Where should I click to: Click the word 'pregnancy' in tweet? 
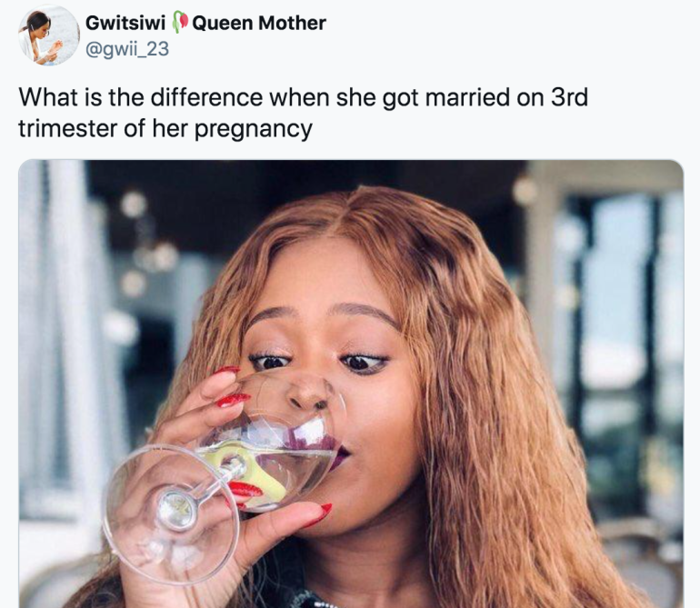pyautogui.click(x=254, y=130)
